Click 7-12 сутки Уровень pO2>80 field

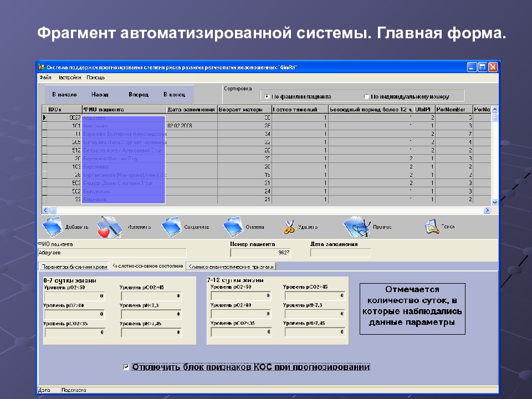click(x=241, y=314)
